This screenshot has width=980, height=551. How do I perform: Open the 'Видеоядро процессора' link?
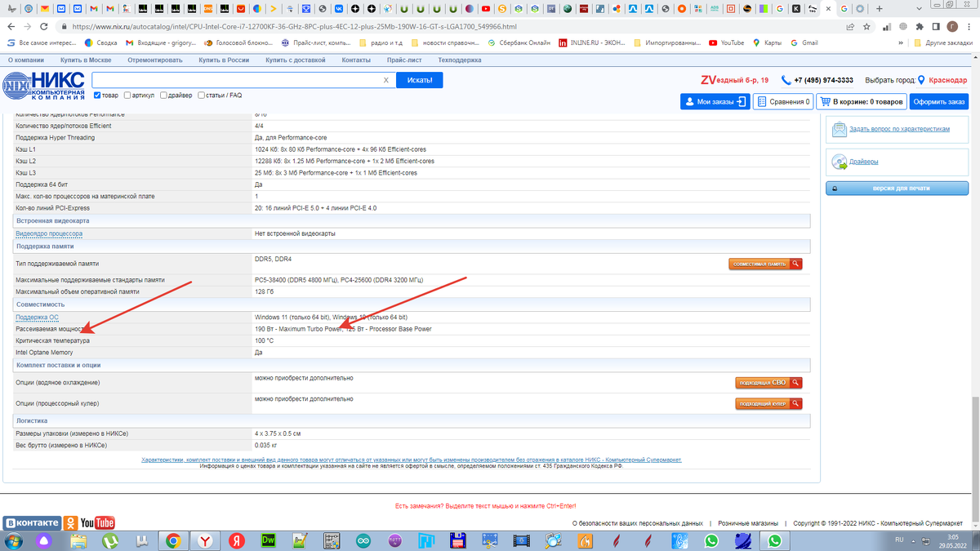point(49,233)
